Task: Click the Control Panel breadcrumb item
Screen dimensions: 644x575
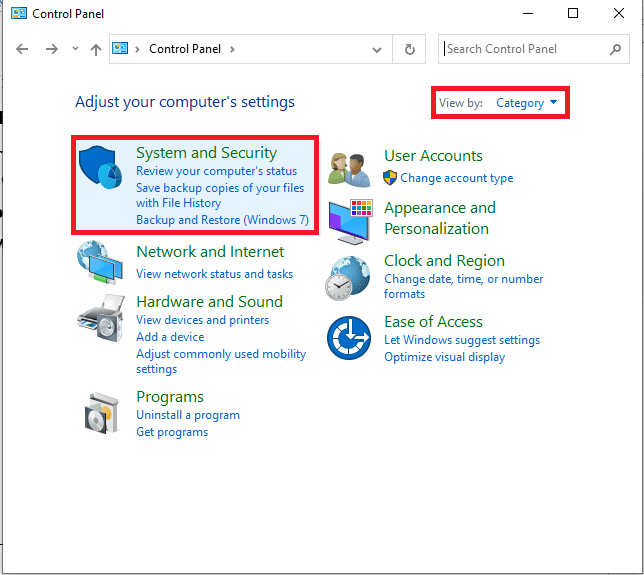Action: (185, 49)
